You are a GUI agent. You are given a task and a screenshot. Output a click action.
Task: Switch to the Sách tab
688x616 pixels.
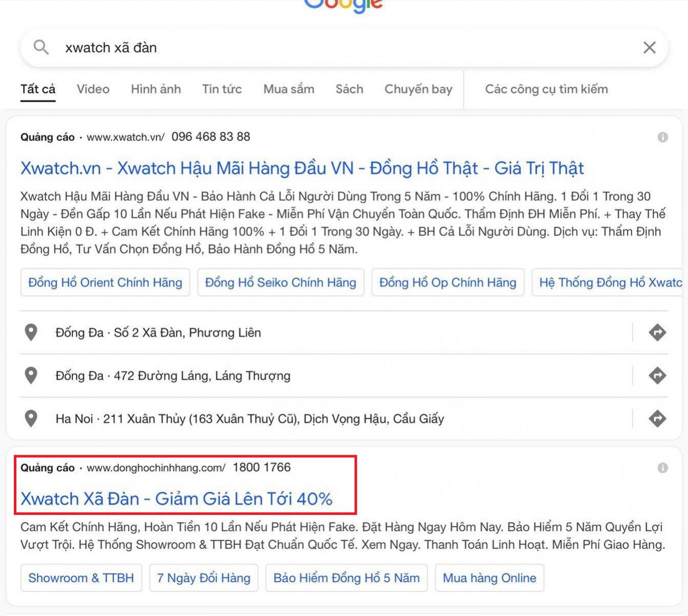coord(349,89)
